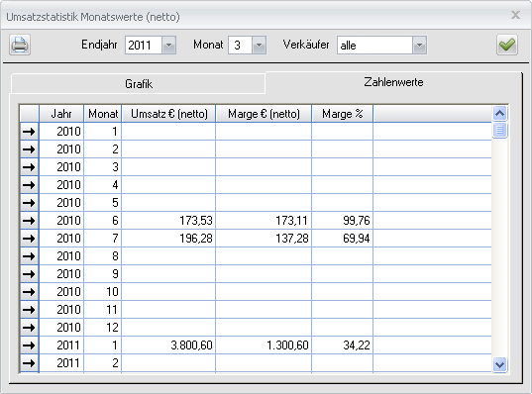The width and height of the screenshot is (532, 394).
Task: Select row arrow for 2010 month 9
Action: coord(29,274)
